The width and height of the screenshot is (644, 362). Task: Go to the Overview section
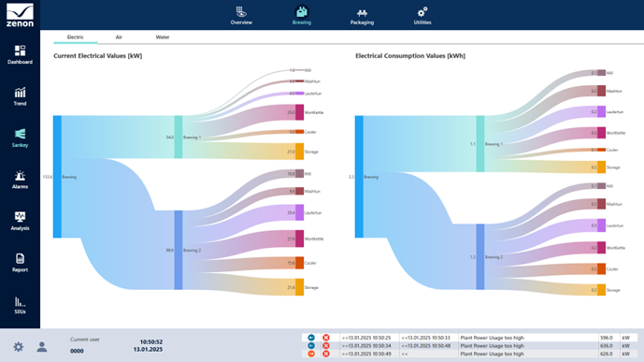(x=241, y=16)
